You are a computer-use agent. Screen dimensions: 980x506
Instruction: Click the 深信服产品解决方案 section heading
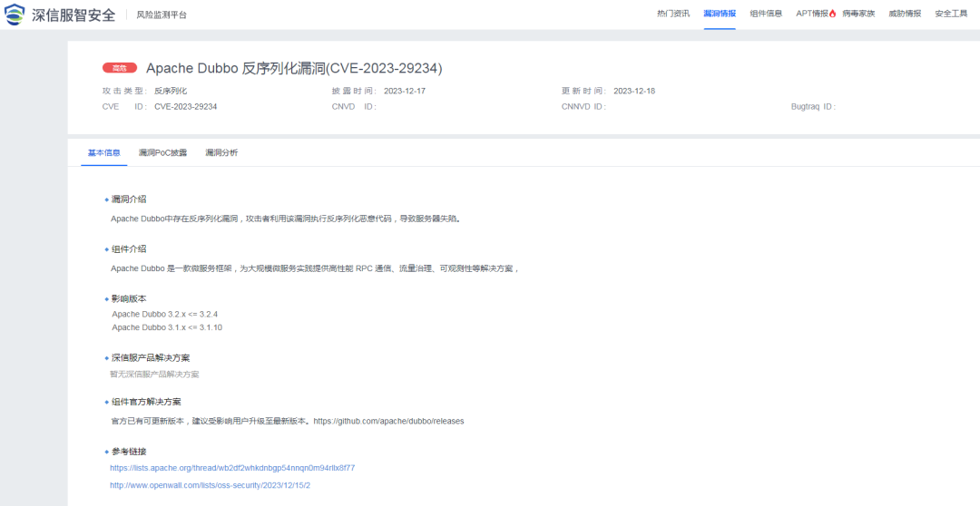tap(151, 358)
